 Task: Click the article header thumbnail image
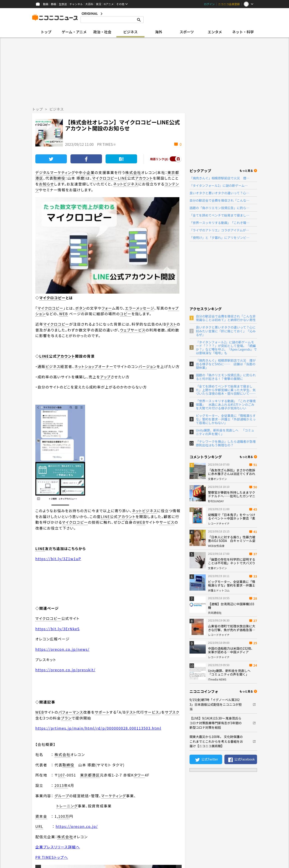(x=49, y=132)
